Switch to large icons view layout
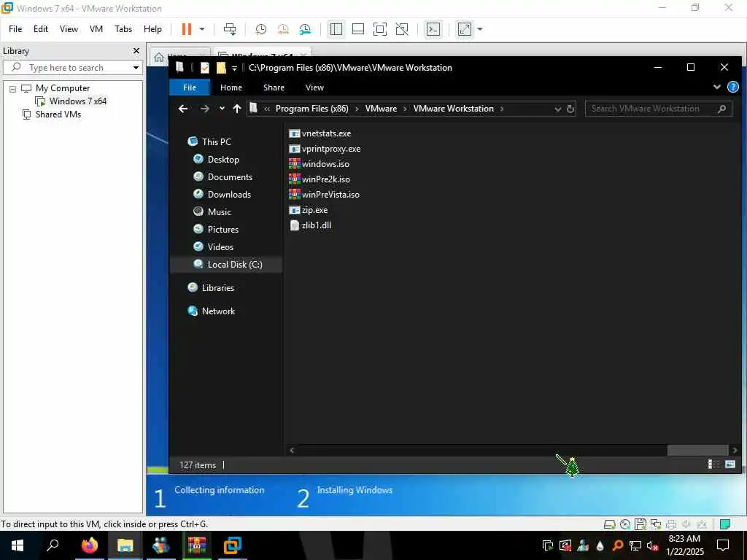The height and width of the screenshot is (560, 747). click(729, 464)
